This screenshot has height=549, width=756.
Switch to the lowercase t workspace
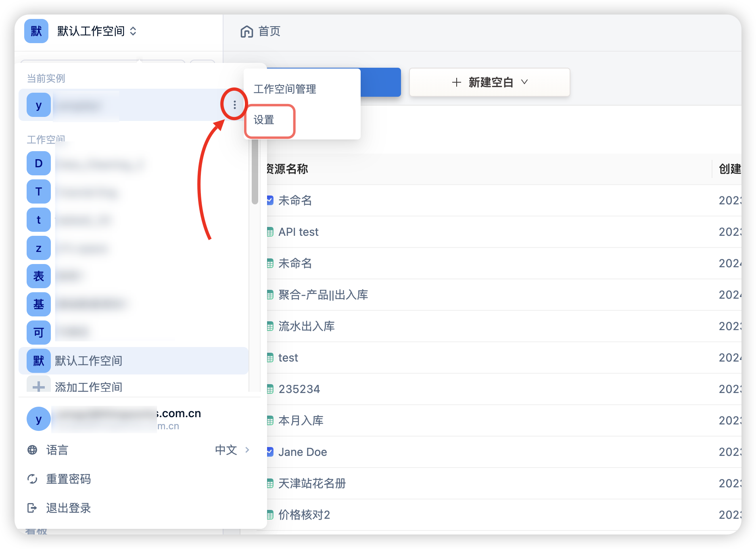(39, 220)
